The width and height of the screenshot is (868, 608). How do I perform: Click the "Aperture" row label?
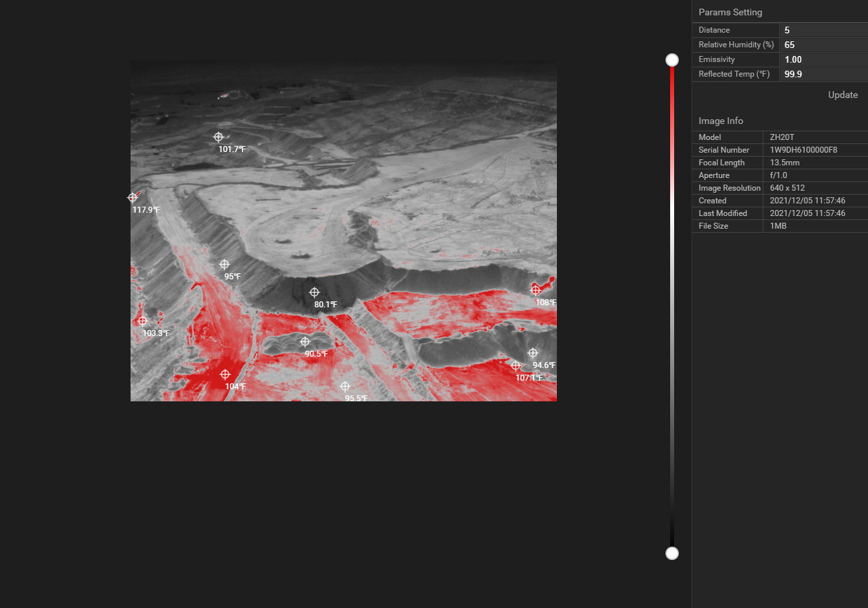[x=714, y=175]
